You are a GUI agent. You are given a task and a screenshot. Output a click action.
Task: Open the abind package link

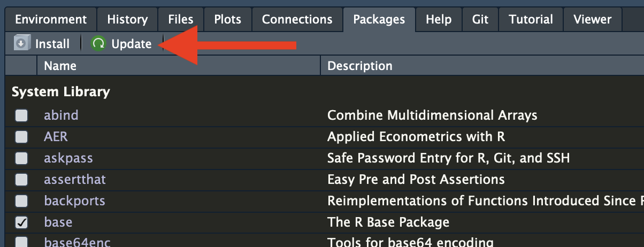61,115
